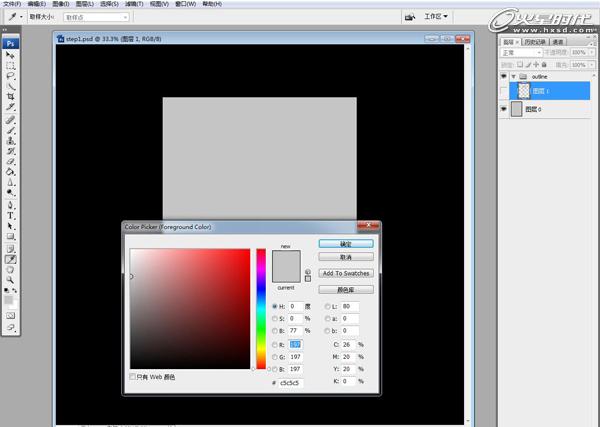
Task: Enable the 只有 Web 颜色 checkbox
Action: click(x=134, y=377)
